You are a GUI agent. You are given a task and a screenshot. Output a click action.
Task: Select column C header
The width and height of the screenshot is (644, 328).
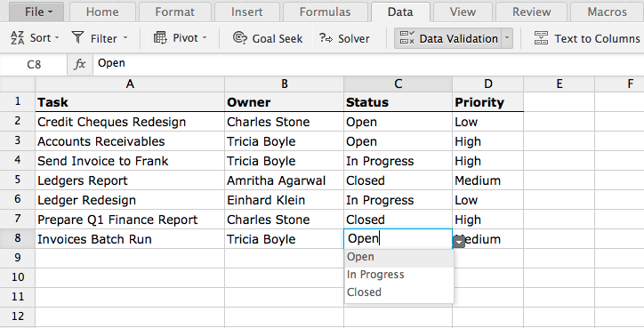point(398,84)
